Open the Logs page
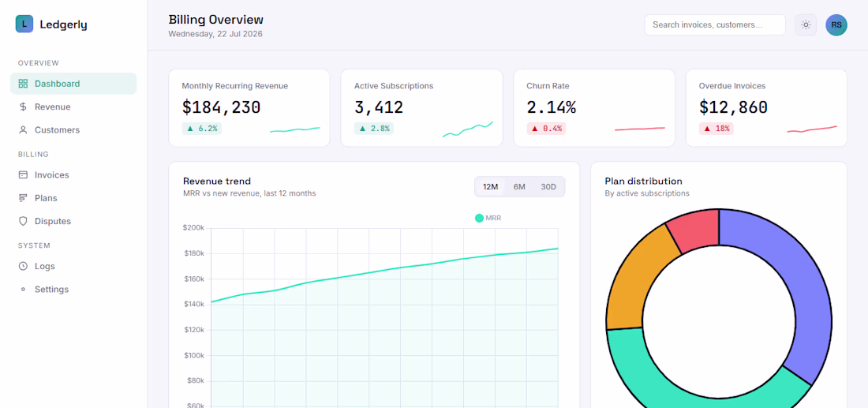 tap(73, 266)
